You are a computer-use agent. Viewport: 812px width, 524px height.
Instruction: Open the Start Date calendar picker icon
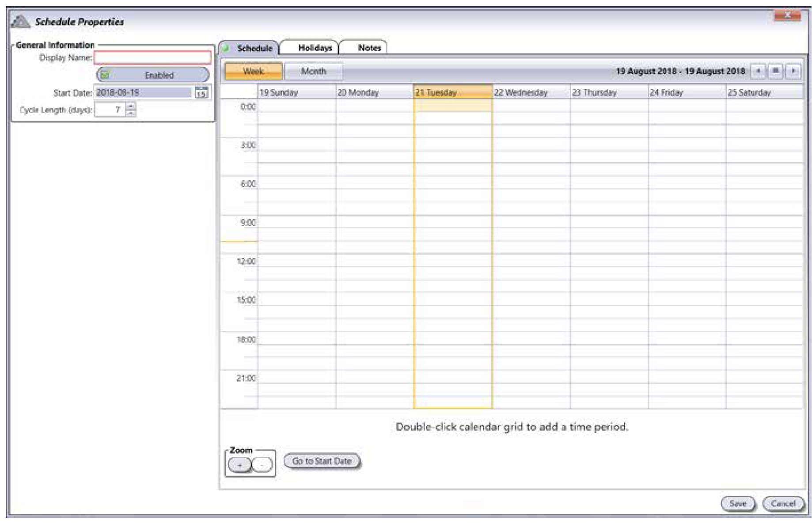pos(201,92)
